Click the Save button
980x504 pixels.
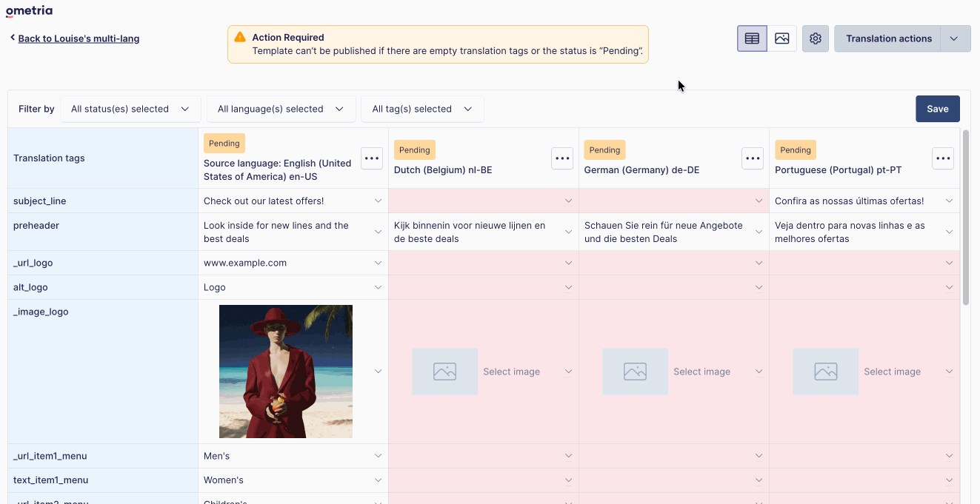point(938,109)
